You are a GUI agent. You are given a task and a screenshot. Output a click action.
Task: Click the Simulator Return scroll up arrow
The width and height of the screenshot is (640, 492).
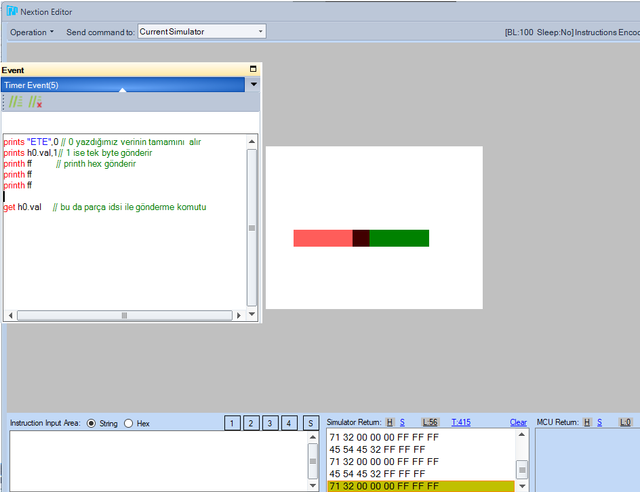(522, 435)
